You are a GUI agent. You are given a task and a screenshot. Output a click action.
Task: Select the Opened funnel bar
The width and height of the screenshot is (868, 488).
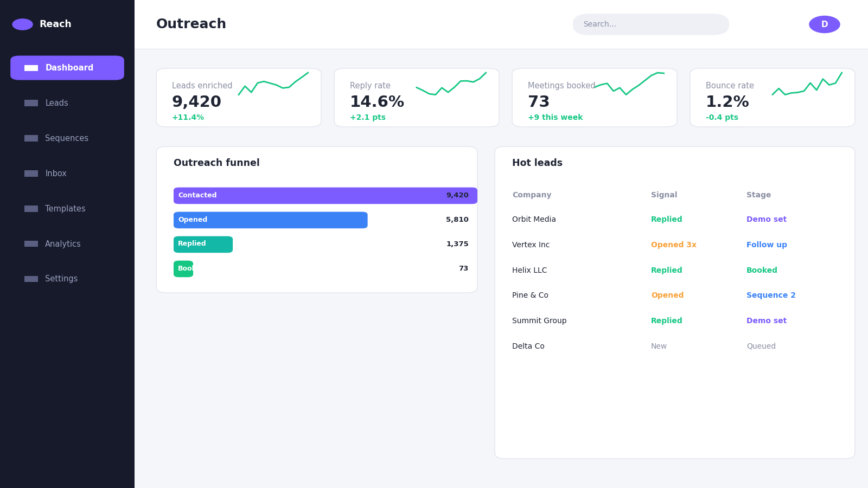point(271,220)
